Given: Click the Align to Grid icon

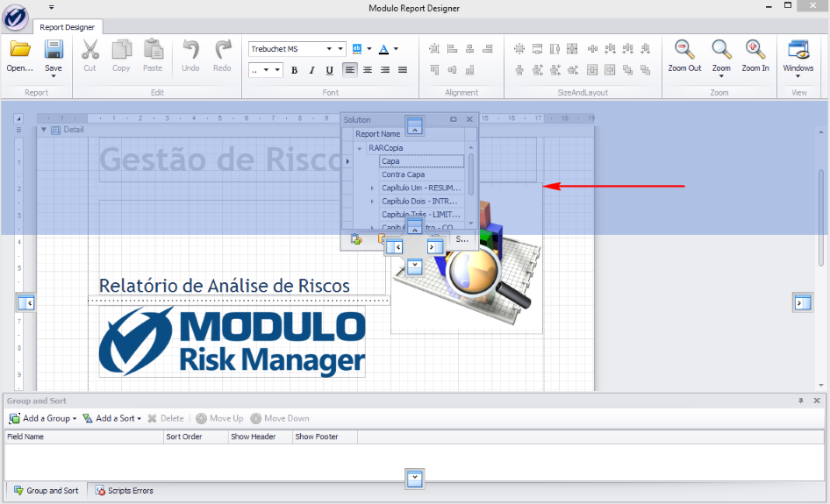Looking at the screenshot, I should [434, 49].
